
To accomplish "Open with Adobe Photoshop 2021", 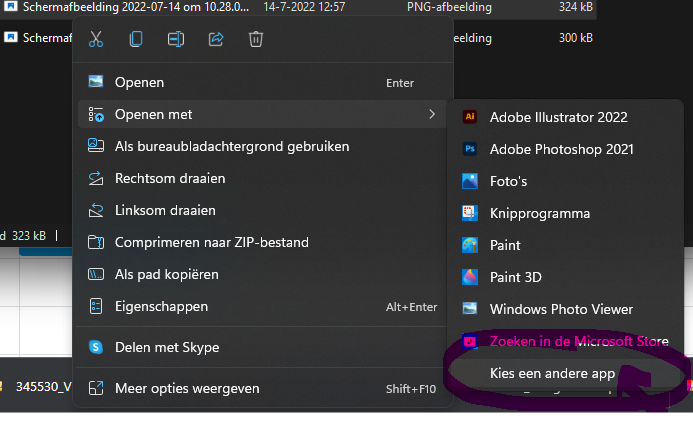I will pyautogui.click(x=561, y=149).
